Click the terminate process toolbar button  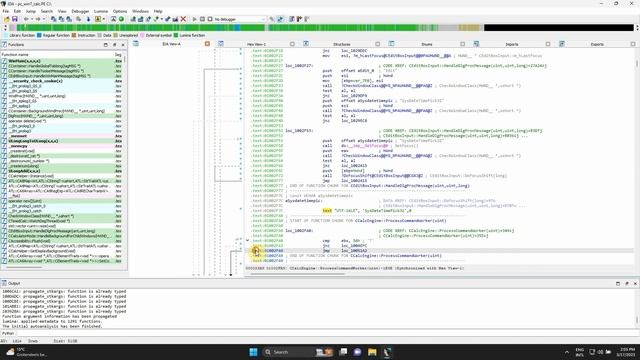210,19
